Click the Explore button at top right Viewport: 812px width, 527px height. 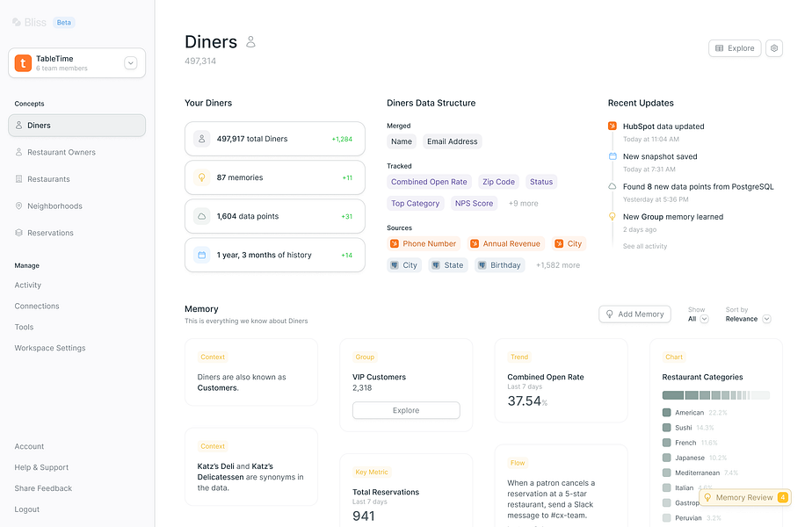point(735,48)
